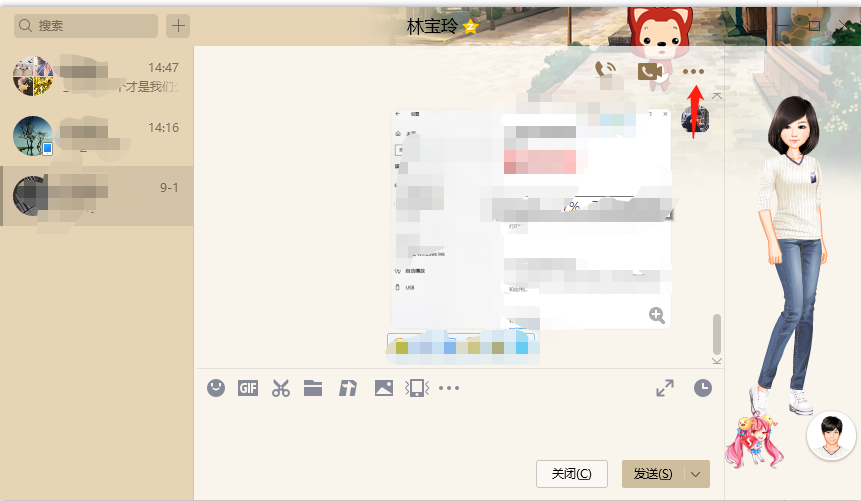The image size is (861, 501).
Task: Expand the input box to full size
Action: (665, 388)
